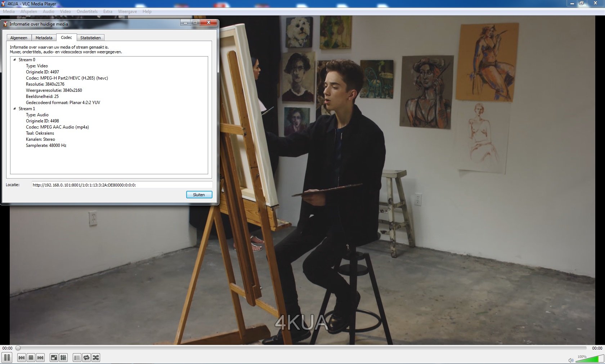
Task: Click the Locatie URL input field
Action: point(122,185)
